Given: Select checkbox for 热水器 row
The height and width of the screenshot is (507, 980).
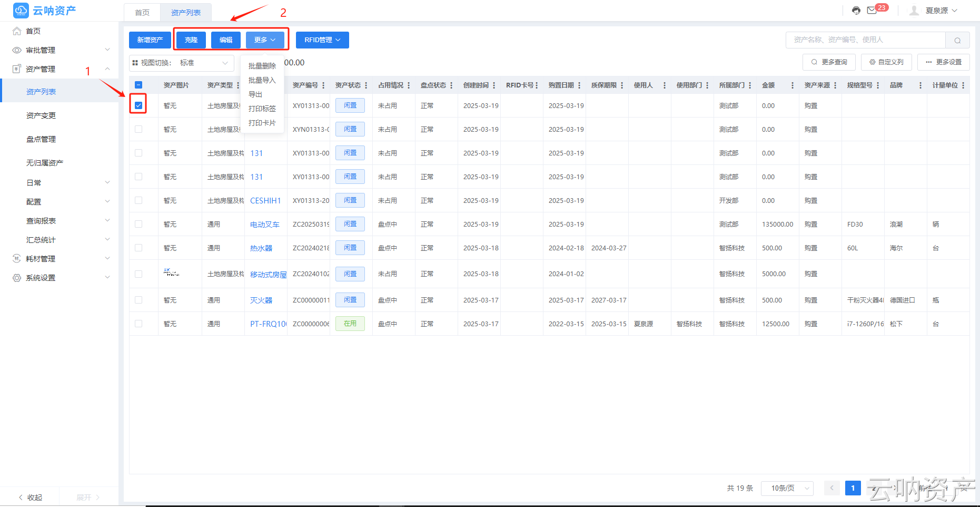Looking at the screenshot, I should (138, 248).
